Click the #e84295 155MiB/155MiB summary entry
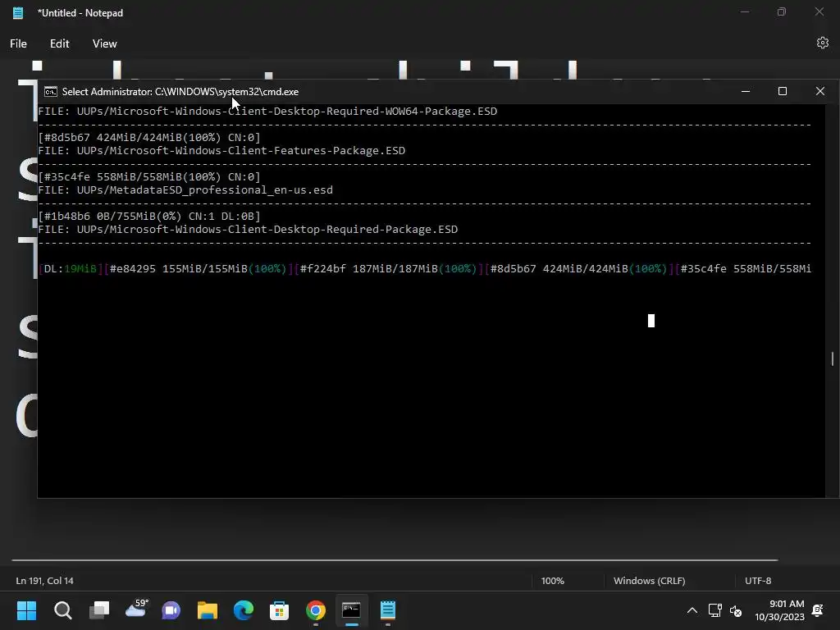Screen dimensions: 840x630 pyautogui.click(x=198, y=269)
